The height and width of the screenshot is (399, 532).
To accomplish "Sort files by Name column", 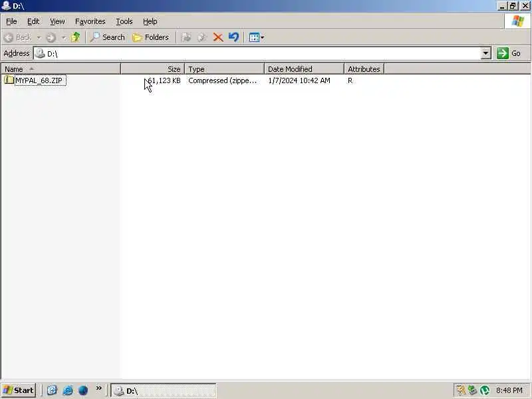I will (x=61, y=69).
